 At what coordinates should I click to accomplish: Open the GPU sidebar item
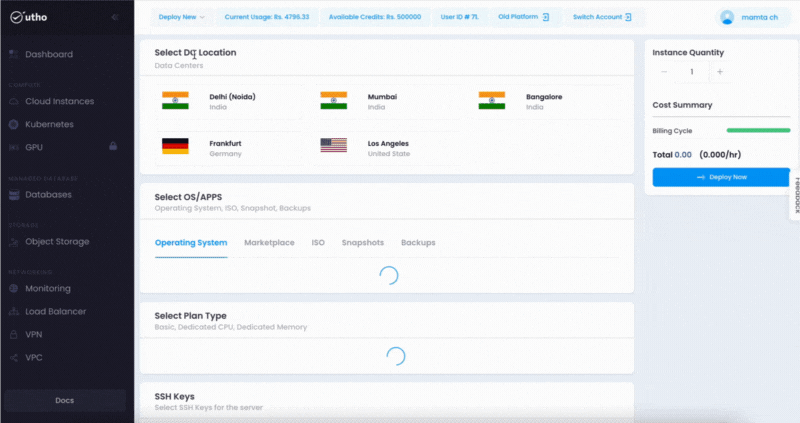click(x=34, y=147)
